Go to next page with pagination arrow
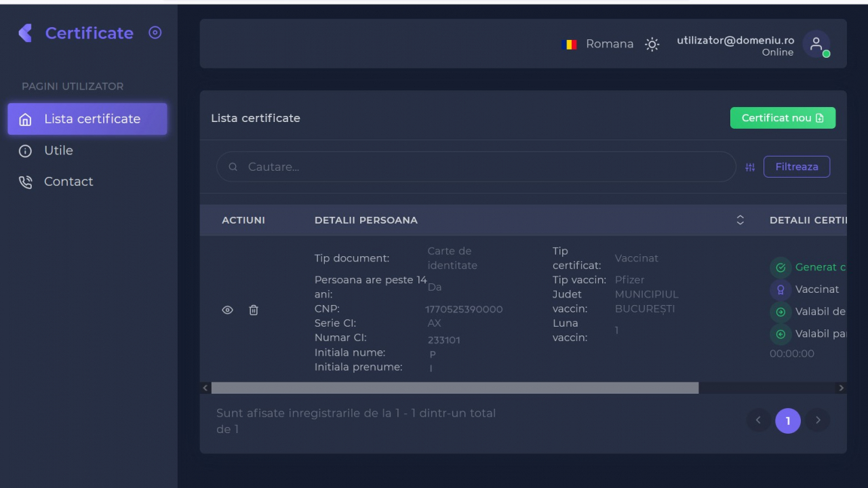 [818, 420]
